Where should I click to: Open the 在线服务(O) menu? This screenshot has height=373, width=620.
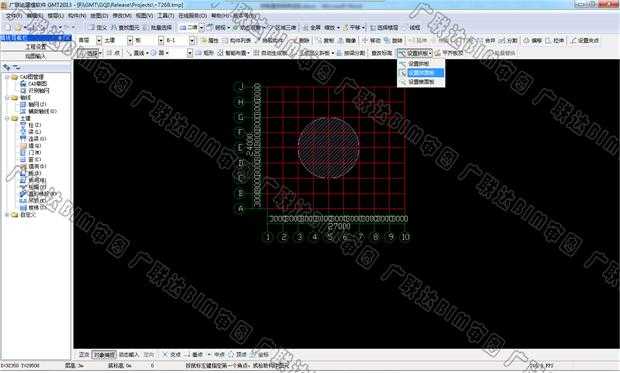click(x=193, y=16)
